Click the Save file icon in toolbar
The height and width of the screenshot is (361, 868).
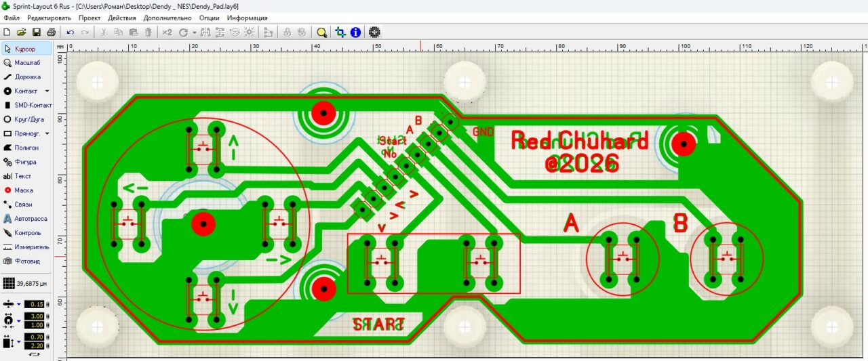(x=36, y=32)
